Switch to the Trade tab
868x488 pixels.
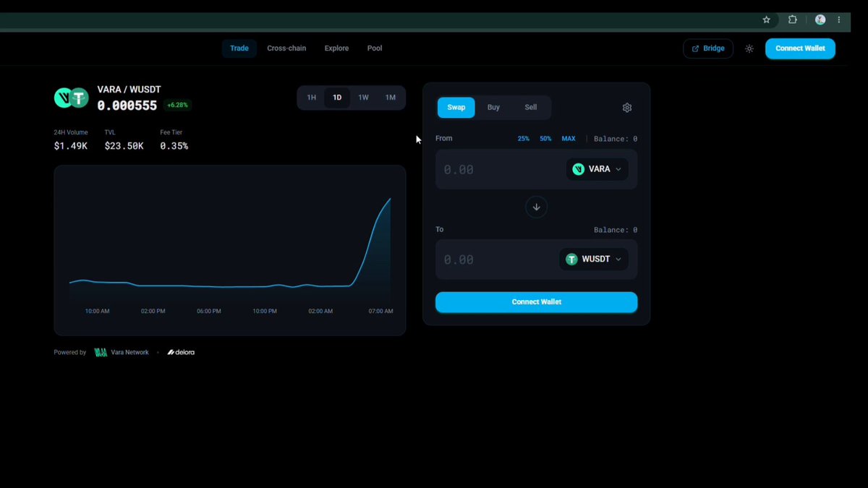tap(239, 48)
